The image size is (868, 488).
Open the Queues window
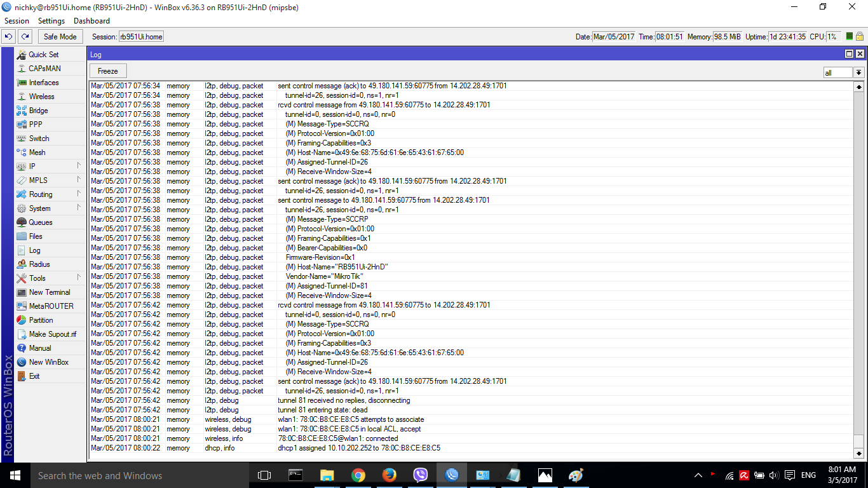(x=41, y=222)
